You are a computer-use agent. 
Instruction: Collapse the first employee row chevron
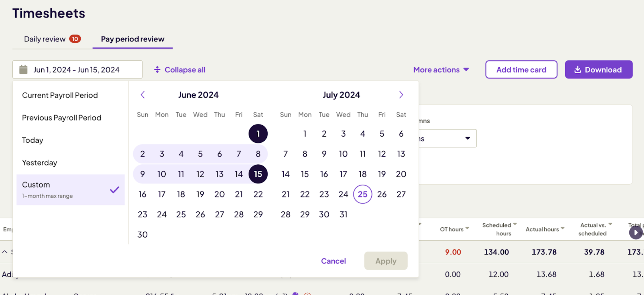(5, 252)
